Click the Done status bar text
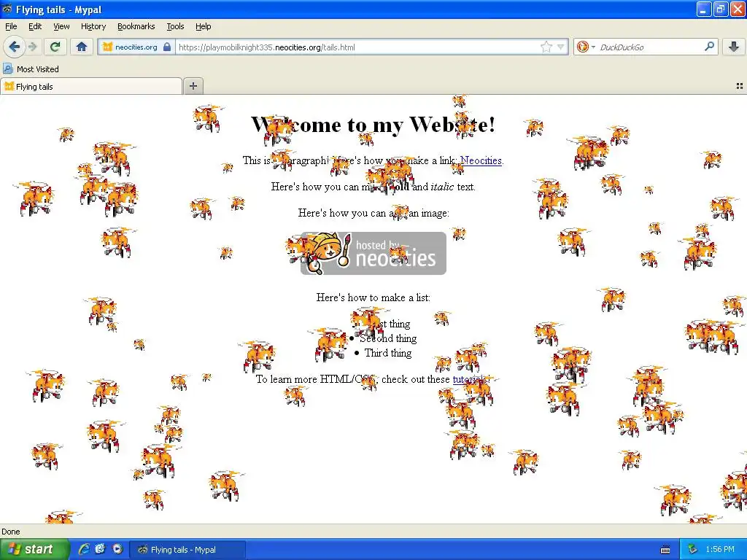The height and width of the screenshot is (560, 747). click(10, 532)
